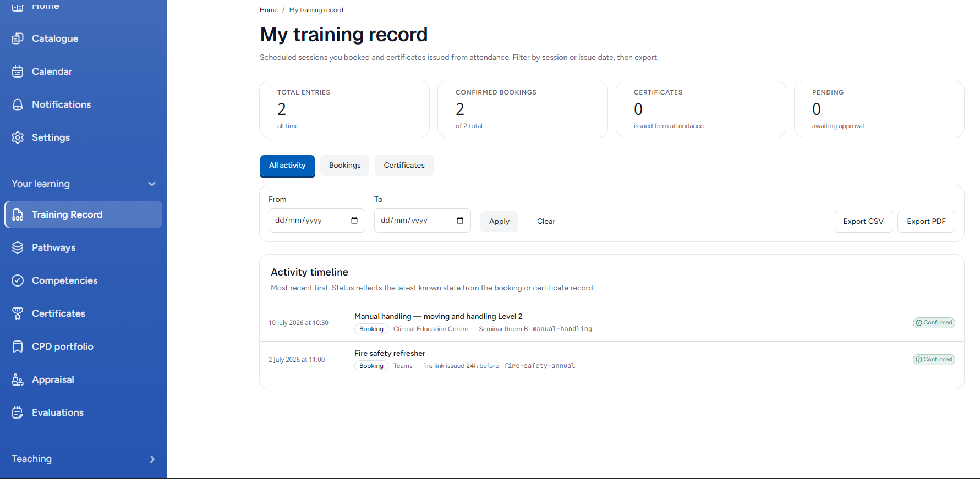This screenshot has width=980, height=479.
Task: Click the CPD portfolio bookmark icon
Action: [18, 346]
